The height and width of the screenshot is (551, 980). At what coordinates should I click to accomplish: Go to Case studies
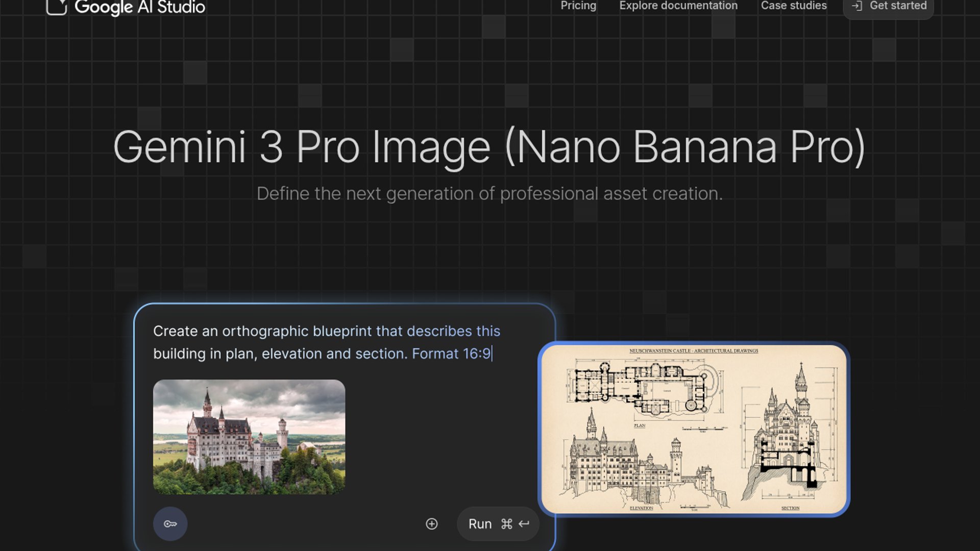[x=794, y=6]
